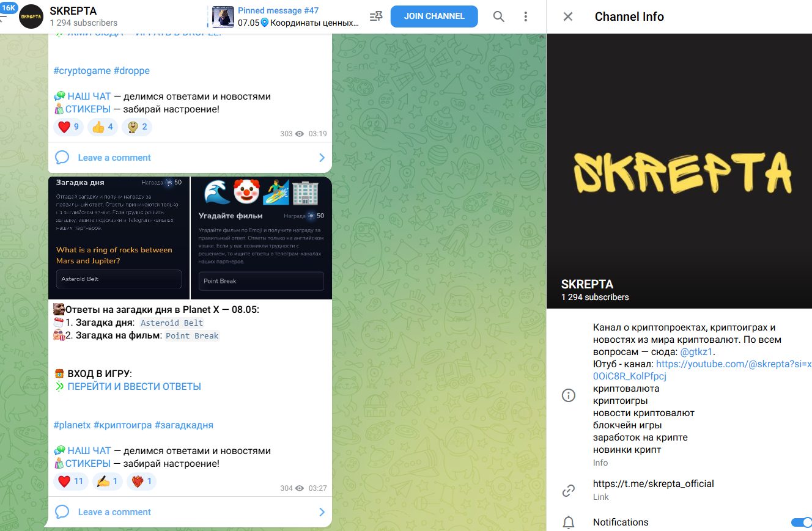
Task: Click the thumbs-up reaction with 4
Action: (103, 127)
